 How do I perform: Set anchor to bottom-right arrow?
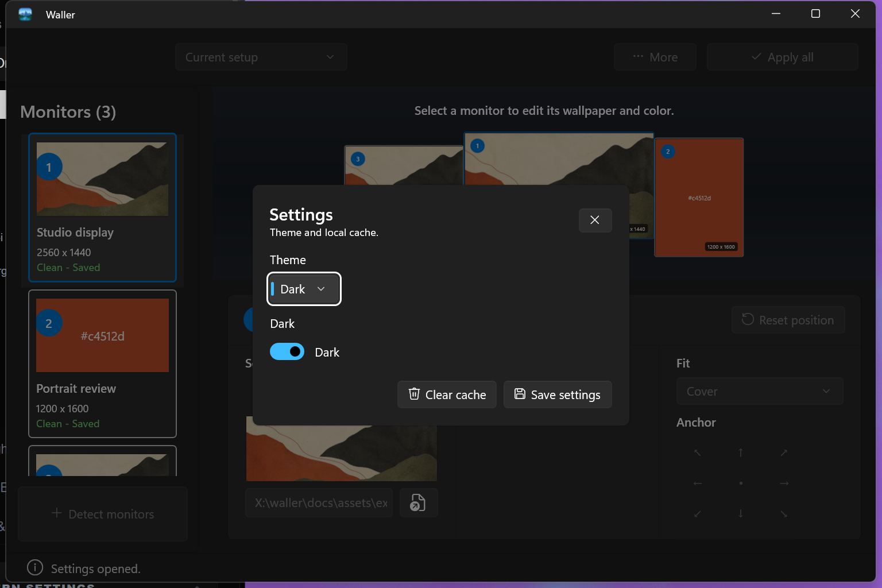[x=784, y=514]
